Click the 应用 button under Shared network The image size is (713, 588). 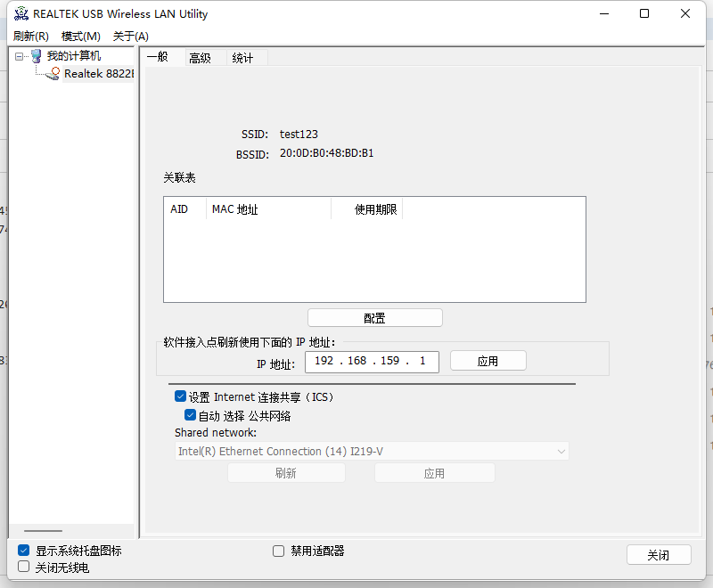(434, 473)
